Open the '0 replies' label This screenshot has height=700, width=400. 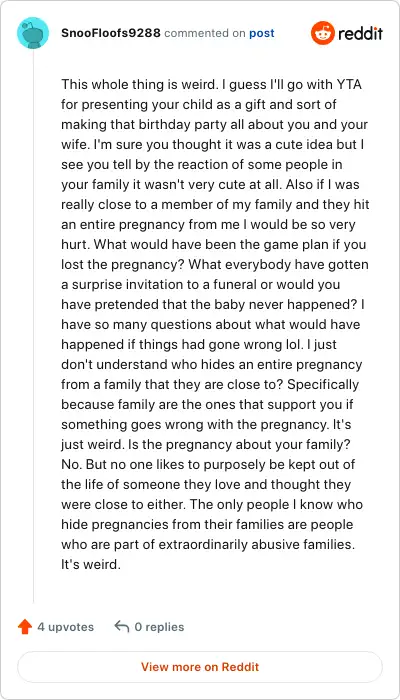pyautogui.click(x=159, y=627)
